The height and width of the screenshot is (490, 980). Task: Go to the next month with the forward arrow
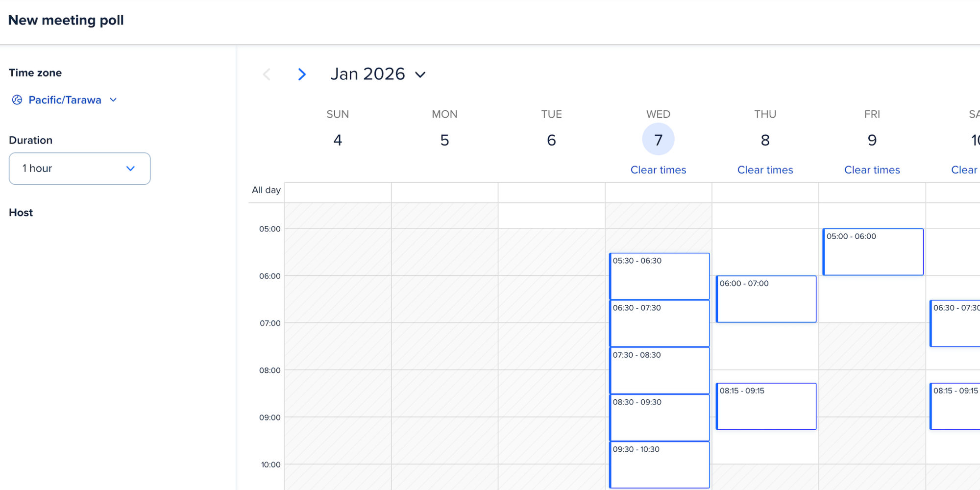click(x=302, y=74)
